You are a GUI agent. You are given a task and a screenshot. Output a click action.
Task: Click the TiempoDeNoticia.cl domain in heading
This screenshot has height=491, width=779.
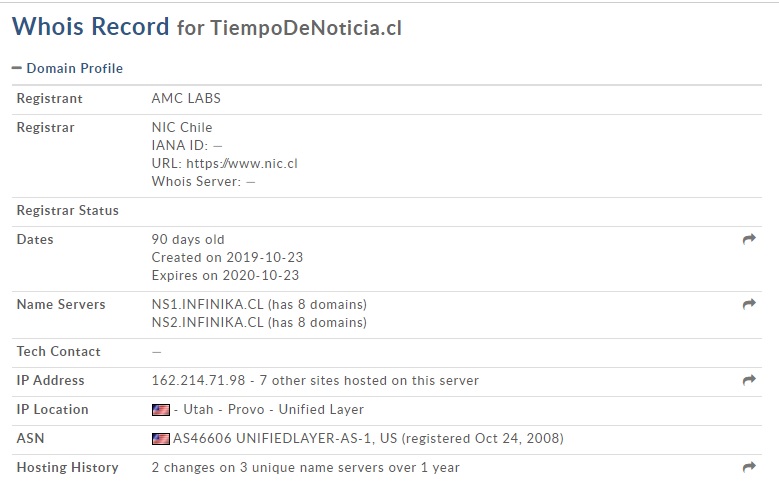coord(306,29)
